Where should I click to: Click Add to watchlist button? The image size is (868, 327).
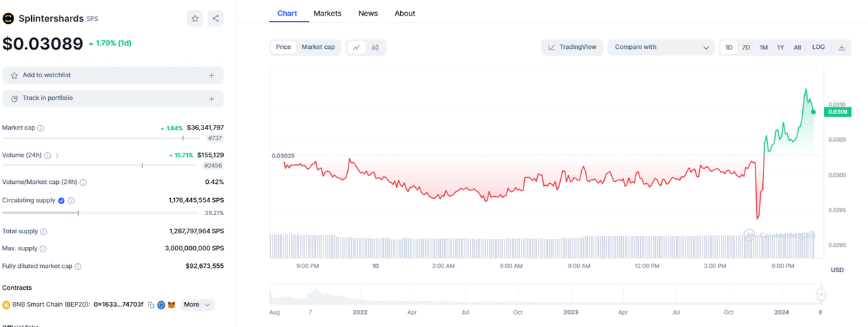[113, 75]
